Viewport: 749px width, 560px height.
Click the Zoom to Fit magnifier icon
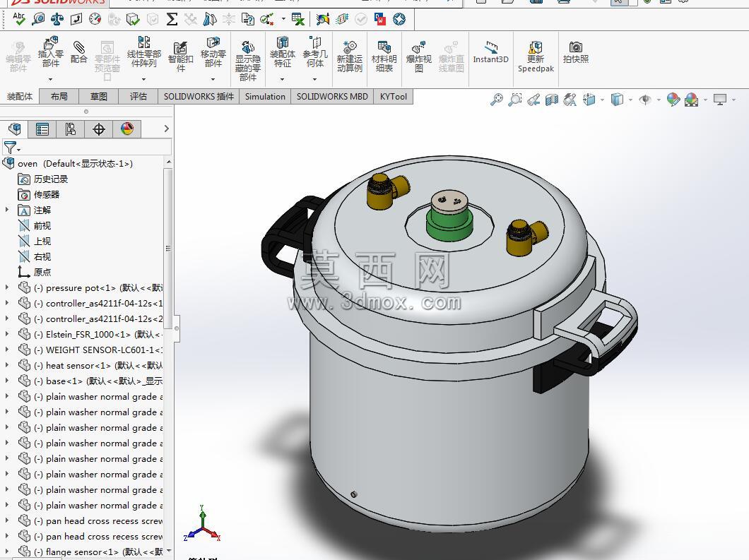[x=496, y=100]
